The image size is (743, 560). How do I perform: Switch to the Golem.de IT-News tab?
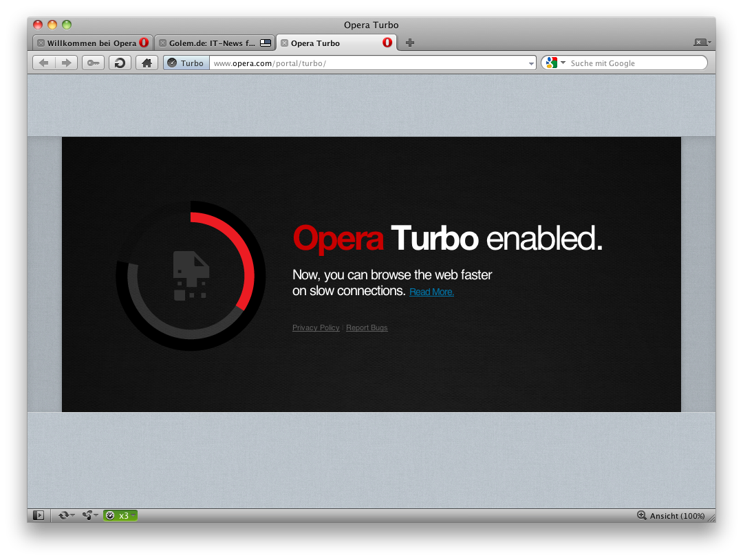pyautogui.click(x=215, y=42)
